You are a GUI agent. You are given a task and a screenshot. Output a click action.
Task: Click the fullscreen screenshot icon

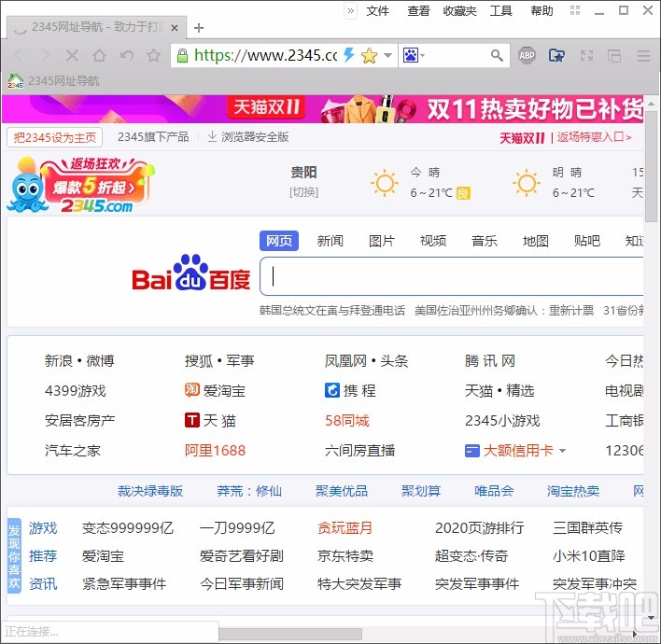[x=586, y=55]
